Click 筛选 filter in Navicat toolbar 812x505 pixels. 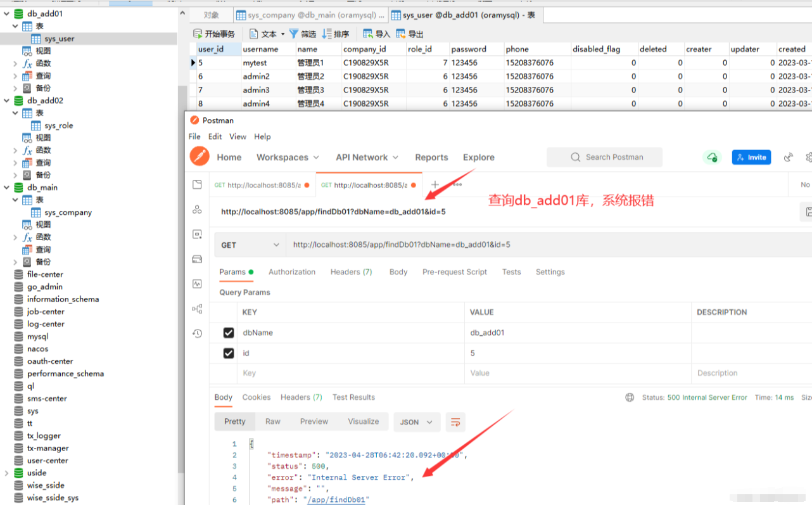(x=303, y=34)
